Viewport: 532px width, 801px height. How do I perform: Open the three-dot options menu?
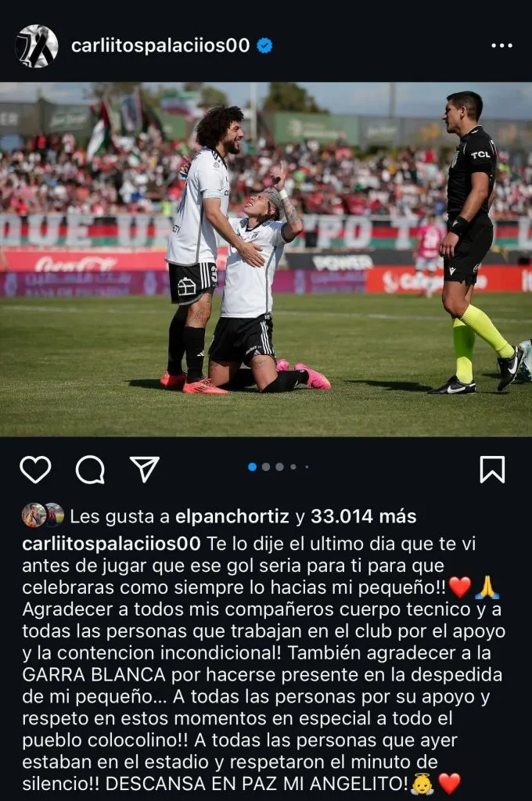click(x=501, y=45)
